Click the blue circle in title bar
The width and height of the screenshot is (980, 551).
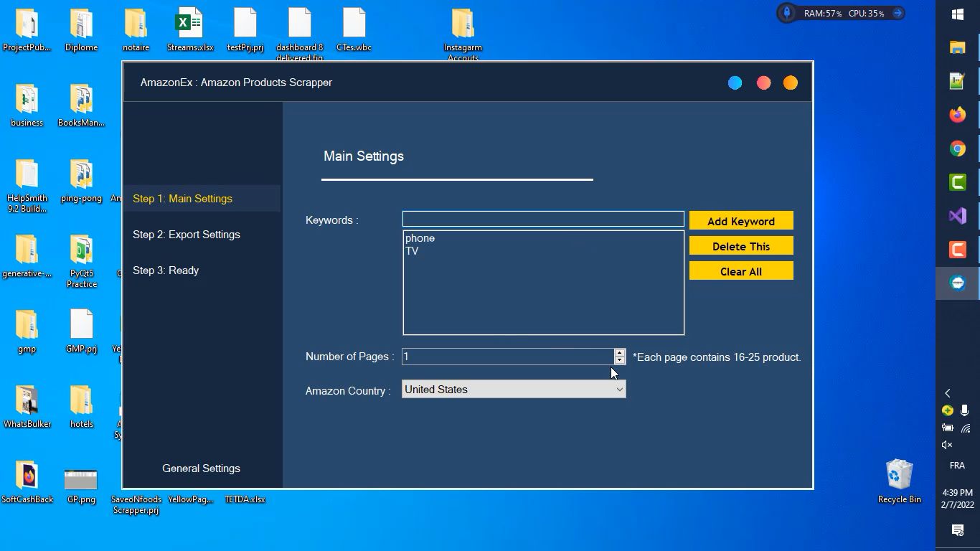[x=735, y=83]
